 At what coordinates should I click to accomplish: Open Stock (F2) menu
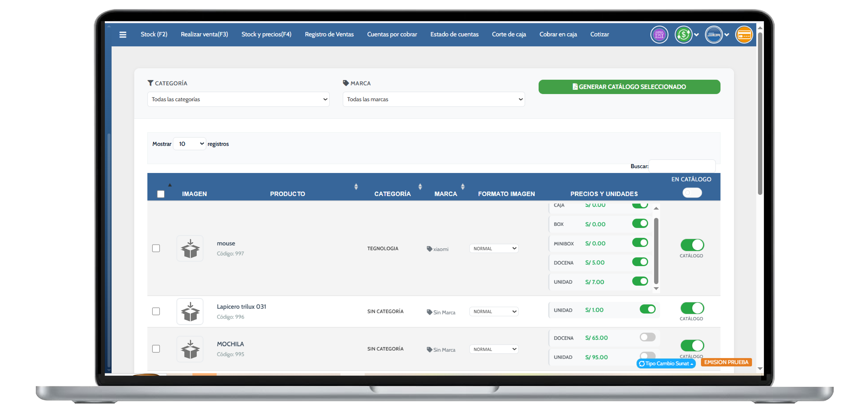[x=154, y=34]
